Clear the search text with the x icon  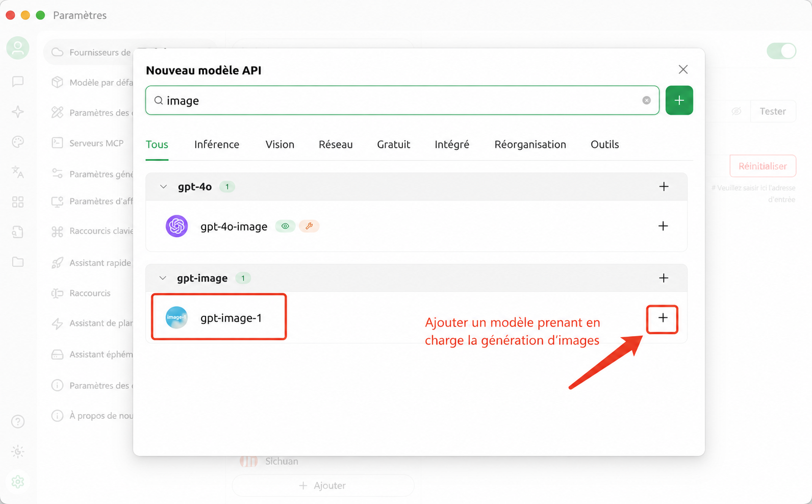[x=646, y=100]
